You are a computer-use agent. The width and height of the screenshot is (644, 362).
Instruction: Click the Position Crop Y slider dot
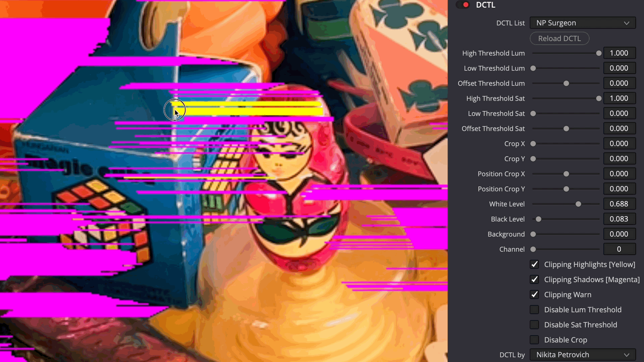(566, 189)
